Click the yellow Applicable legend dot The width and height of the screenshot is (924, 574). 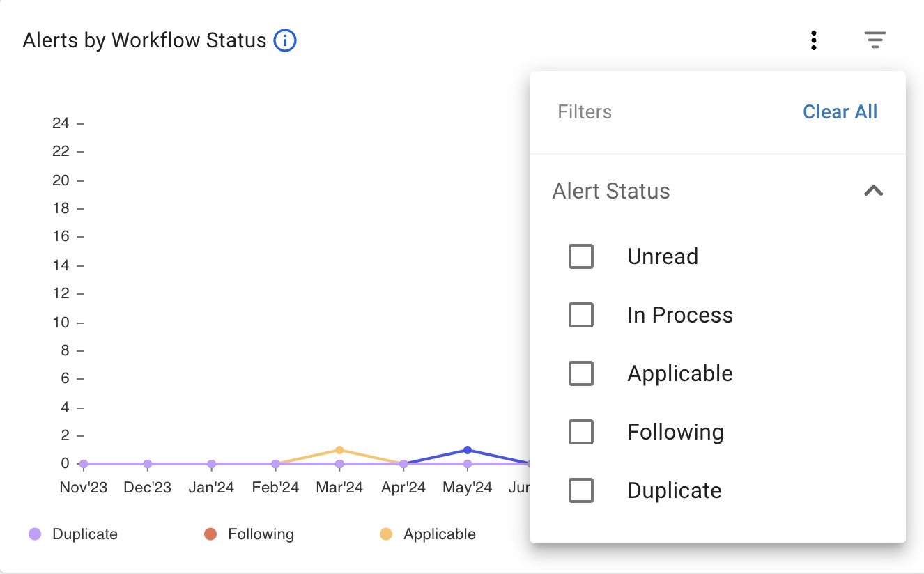(x=386, y=534)
